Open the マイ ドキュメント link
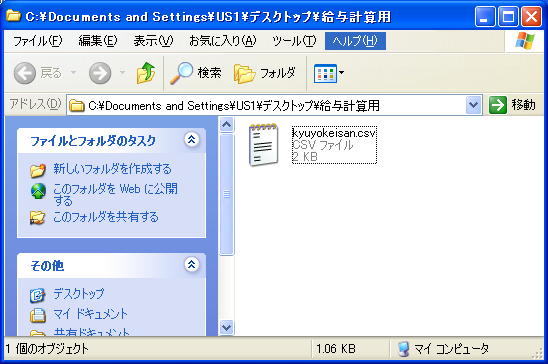This screenshot has height=364, width=548. click(90, 314)
